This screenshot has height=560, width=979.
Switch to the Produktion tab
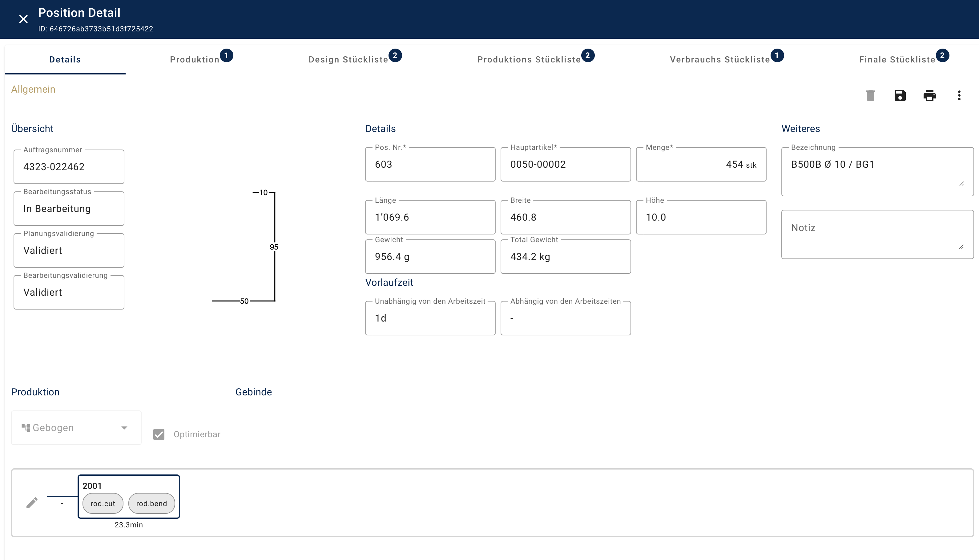click(x=195, y=60)
